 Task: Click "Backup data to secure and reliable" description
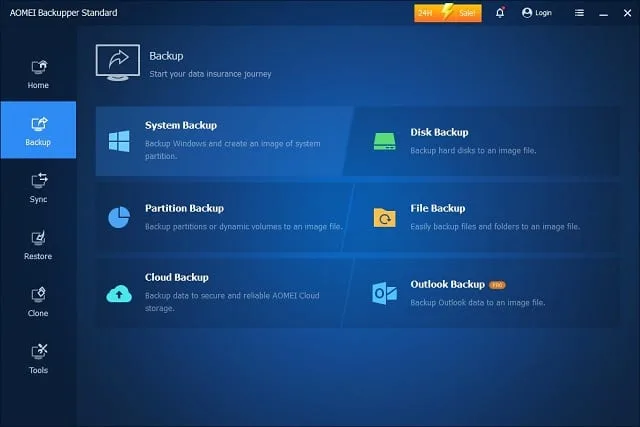pyautogui.click(x=232, y=302)
